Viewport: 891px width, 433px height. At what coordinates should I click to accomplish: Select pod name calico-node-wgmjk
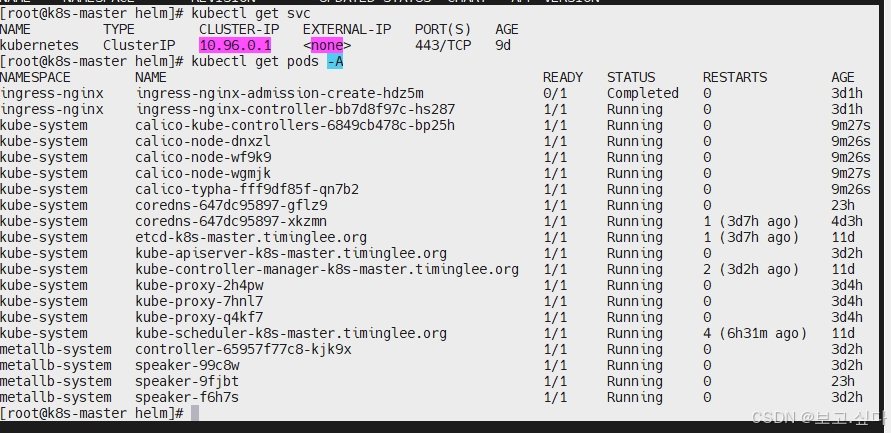pos(203,173)
